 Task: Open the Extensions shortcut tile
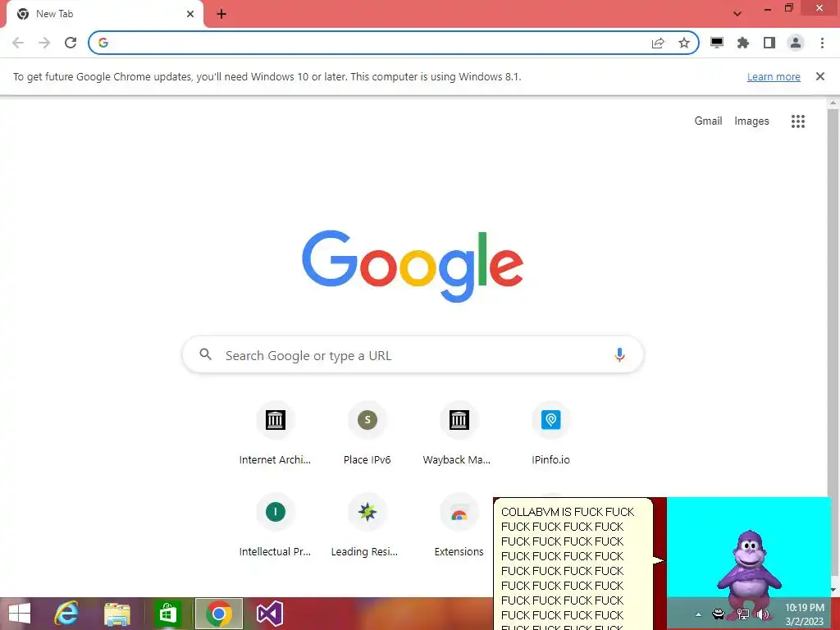[459, 526]
